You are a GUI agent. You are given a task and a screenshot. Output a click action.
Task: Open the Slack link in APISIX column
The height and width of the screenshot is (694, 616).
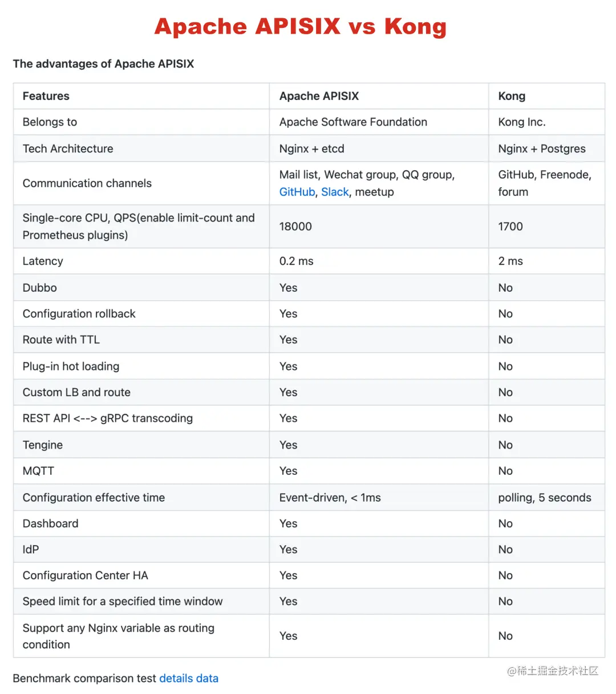(335, 192)
